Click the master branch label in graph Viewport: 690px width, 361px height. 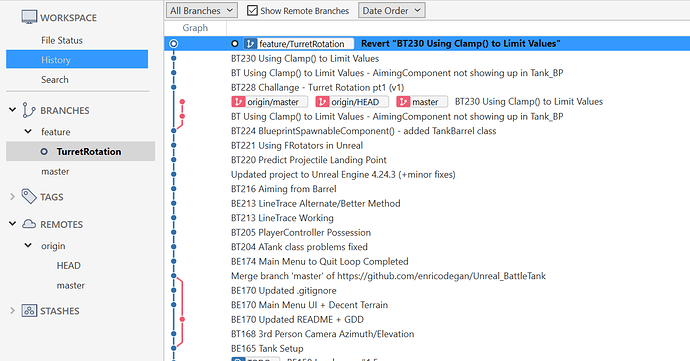click(x=422, y=102)
